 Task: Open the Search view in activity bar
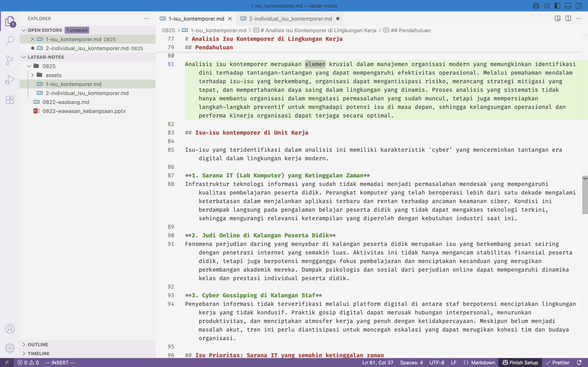(x=10, y=41)
